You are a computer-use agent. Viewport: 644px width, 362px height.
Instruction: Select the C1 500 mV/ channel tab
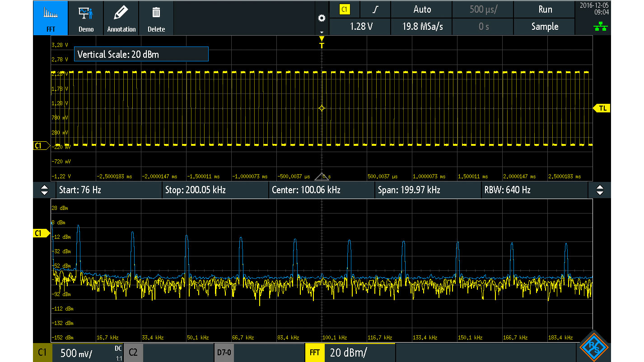78,353
